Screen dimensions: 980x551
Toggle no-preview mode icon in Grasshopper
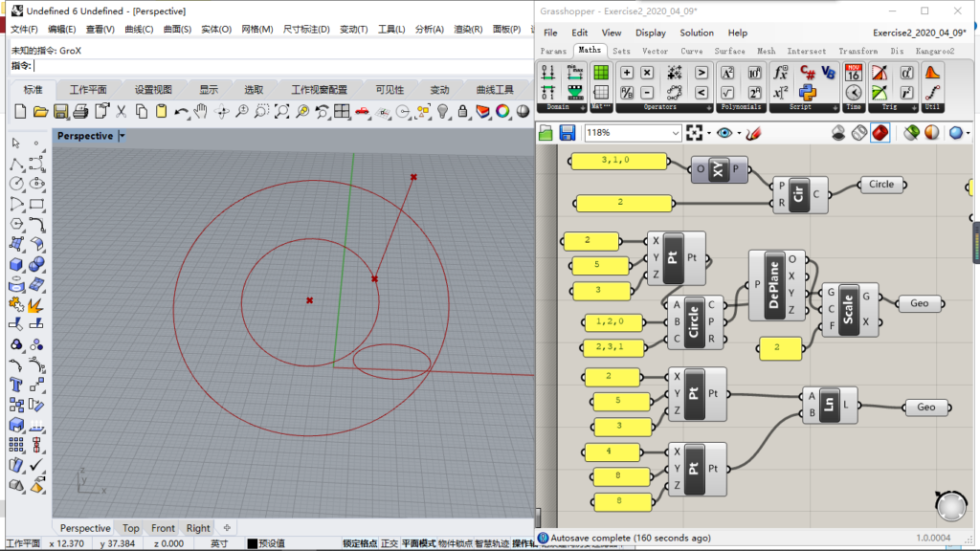click(x=838, y=132)
